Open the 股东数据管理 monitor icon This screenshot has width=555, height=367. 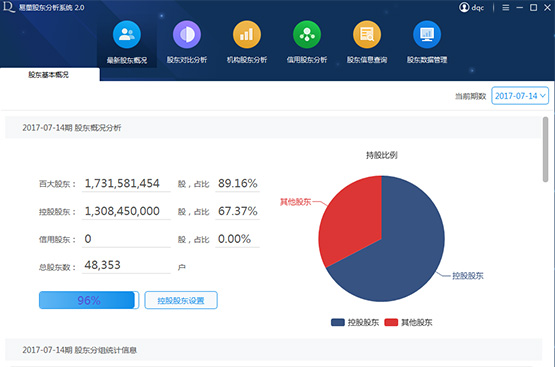(427, 34)
